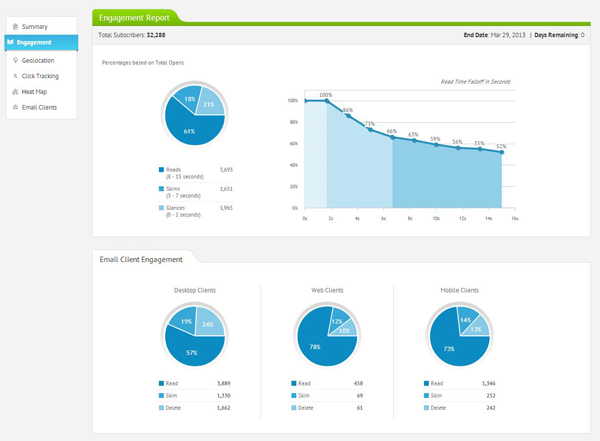Click the 19% slice in Desktop Clients pie
The image size is (600, 441).
186,322
